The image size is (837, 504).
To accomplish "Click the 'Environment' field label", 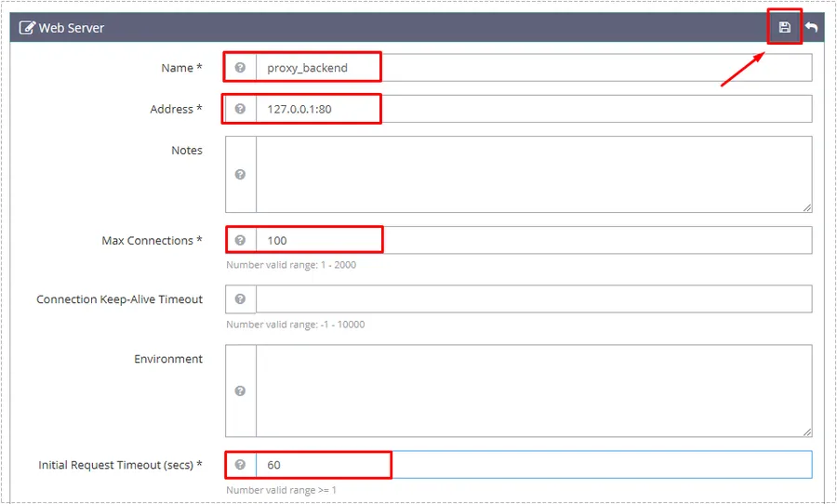I will (168, 359).
